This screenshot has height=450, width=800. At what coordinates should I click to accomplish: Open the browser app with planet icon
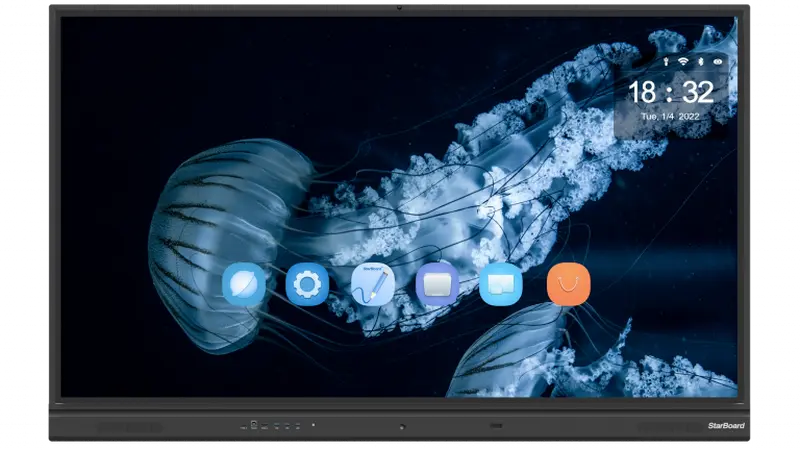pos(244,285)
